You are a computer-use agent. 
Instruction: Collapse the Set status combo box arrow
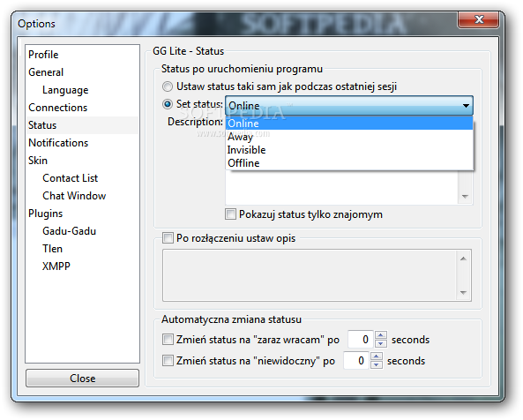point(466,106)
